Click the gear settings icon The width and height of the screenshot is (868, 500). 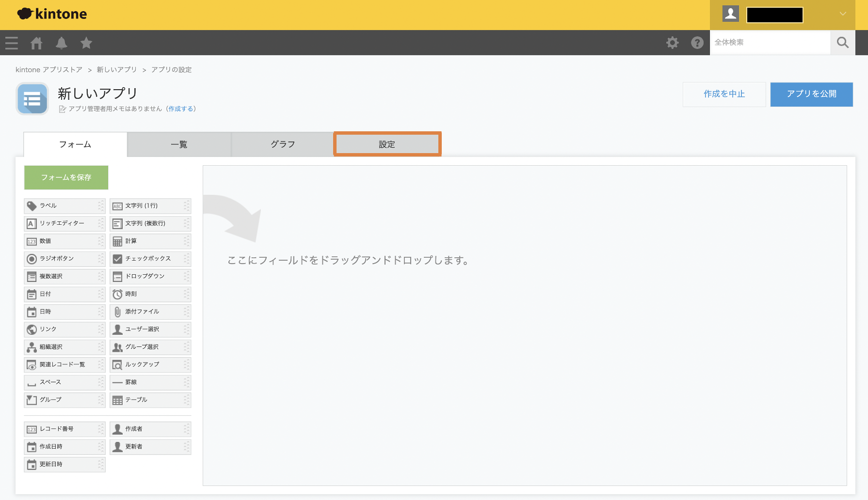click(x=672, y=43)
